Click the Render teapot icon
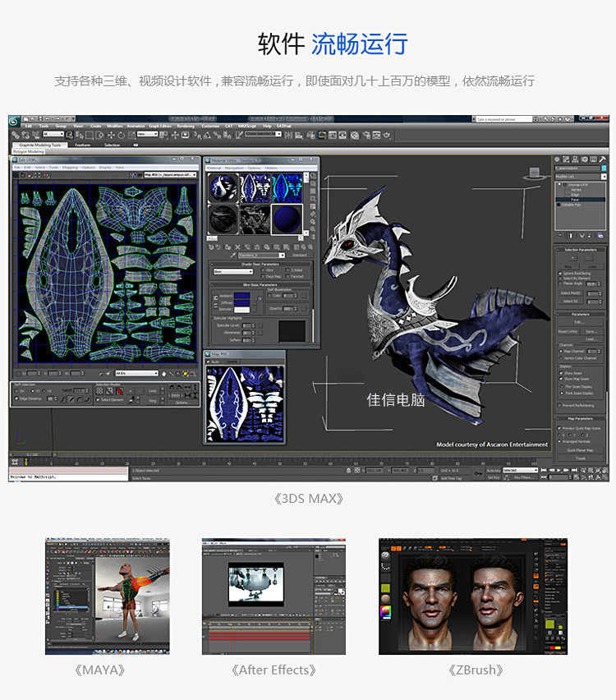This screenshot has width=616, height=700. (x=387, y=135)
